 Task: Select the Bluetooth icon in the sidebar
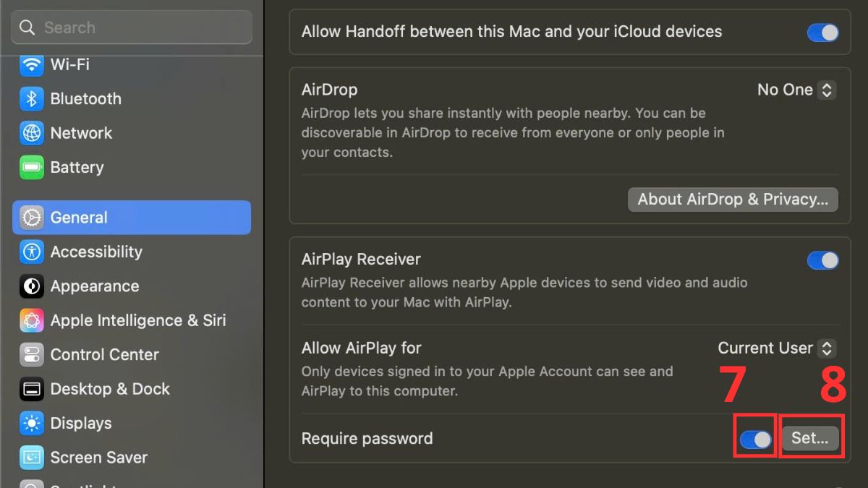coord(31,99)
